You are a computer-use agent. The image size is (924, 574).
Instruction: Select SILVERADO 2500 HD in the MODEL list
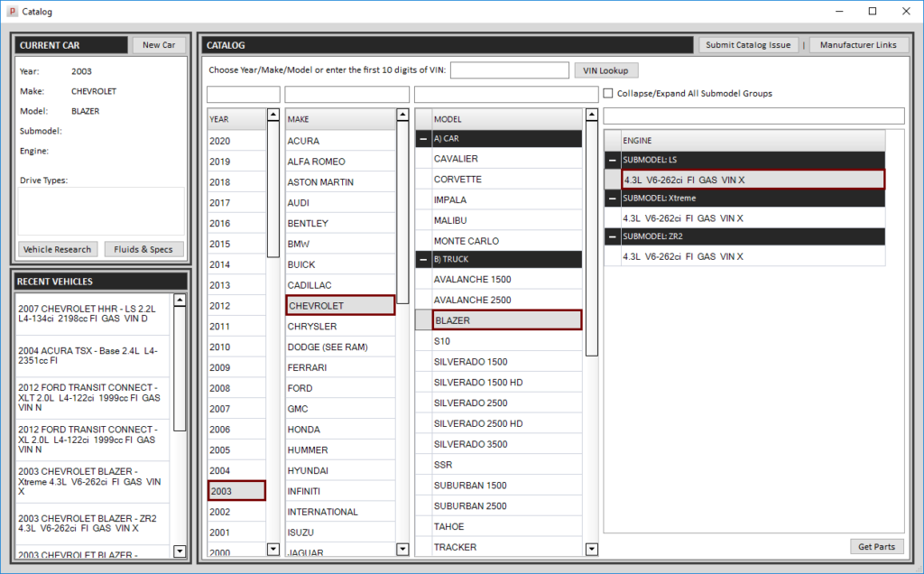click(507, 423)
